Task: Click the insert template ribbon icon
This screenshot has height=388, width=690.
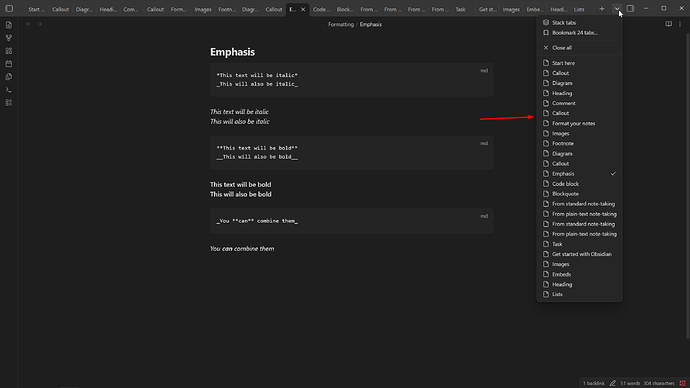Action: (x=9, y=77)
